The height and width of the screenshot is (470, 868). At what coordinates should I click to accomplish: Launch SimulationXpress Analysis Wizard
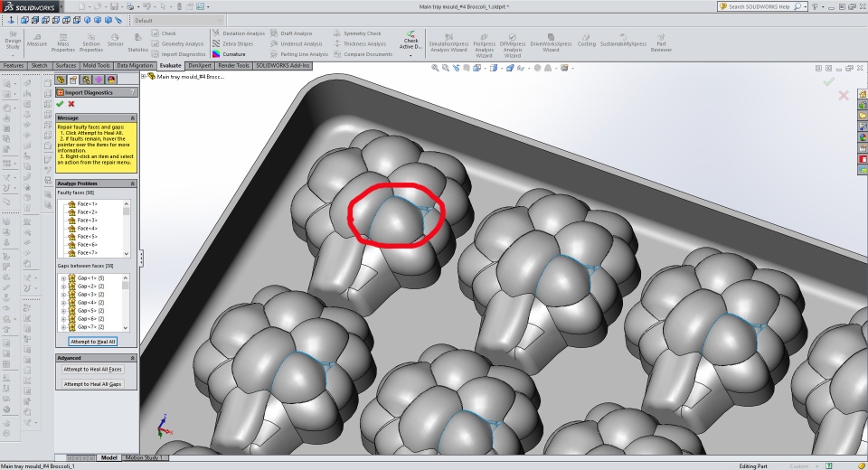pos(448,43)
